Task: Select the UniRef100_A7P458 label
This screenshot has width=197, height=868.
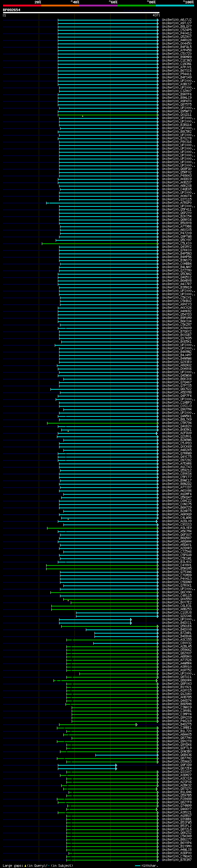Action: [177, 50]
